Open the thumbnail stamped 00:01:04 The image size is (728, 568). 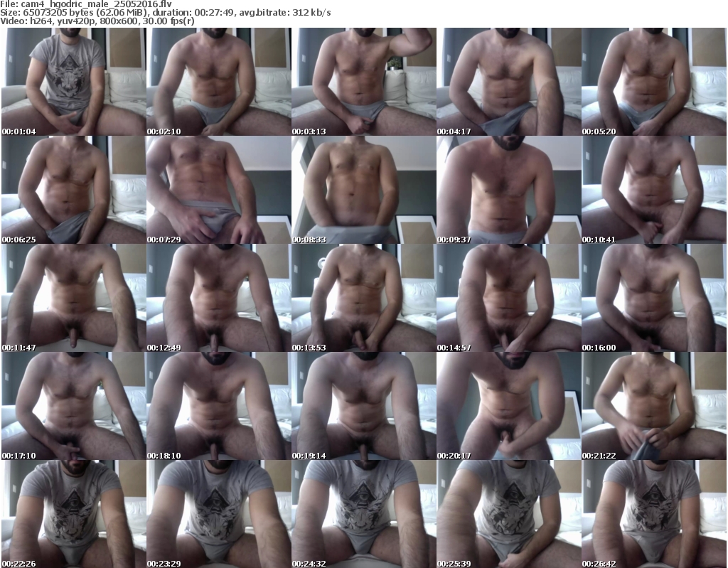(73, 82)
